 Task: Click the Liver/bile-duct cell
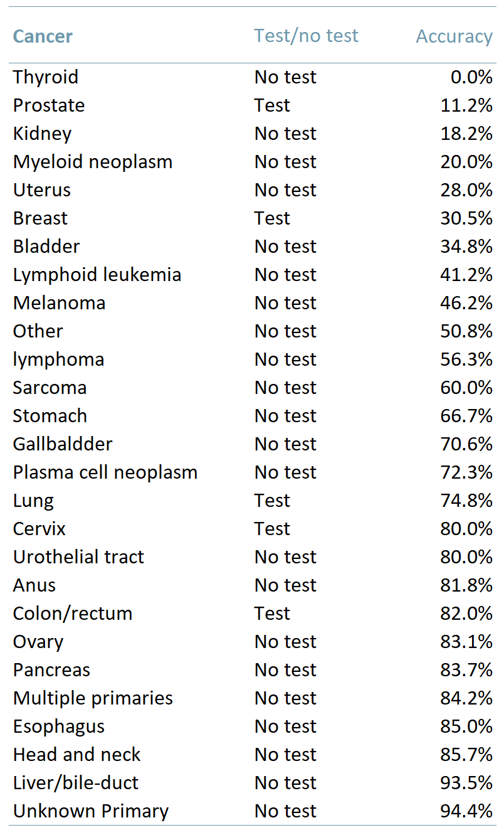[x=76, y=783]
